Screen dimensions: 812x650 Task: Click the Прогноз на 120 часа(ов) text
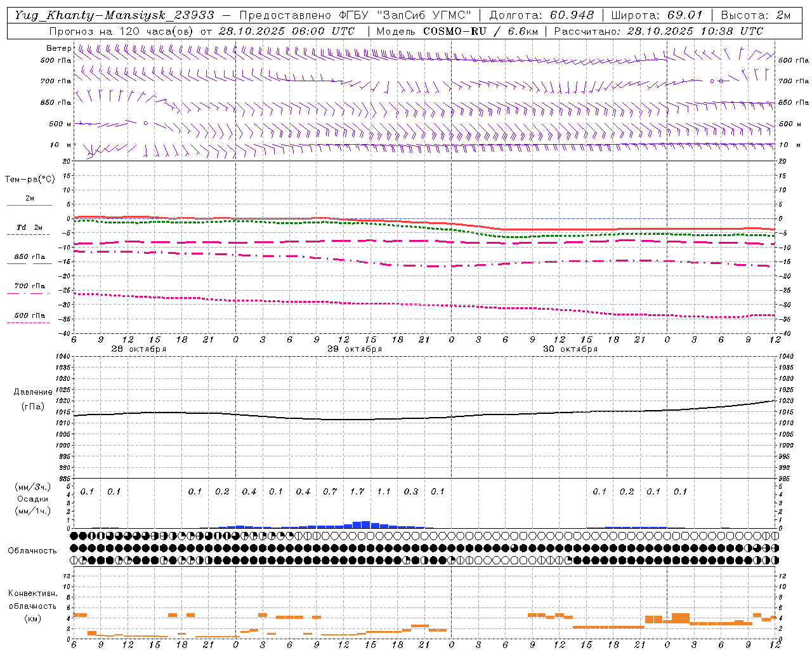tap(122, 31)
